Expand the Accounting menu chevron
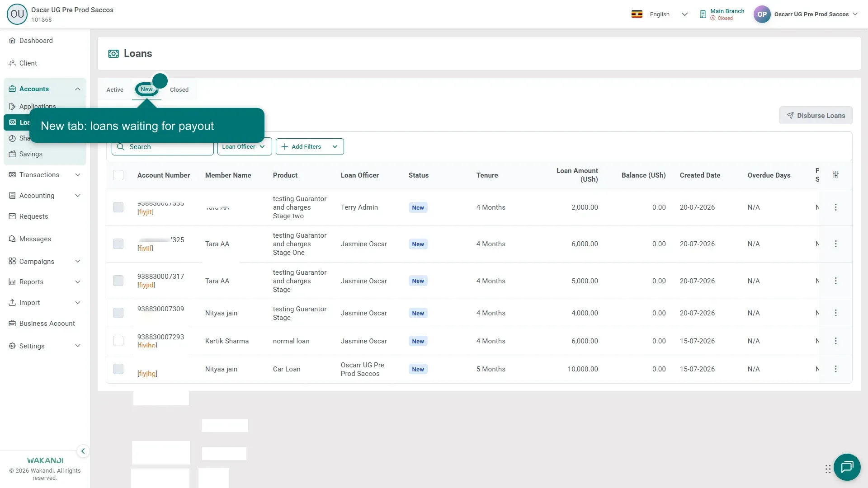 pyautogui.click(x=78, y=196)
